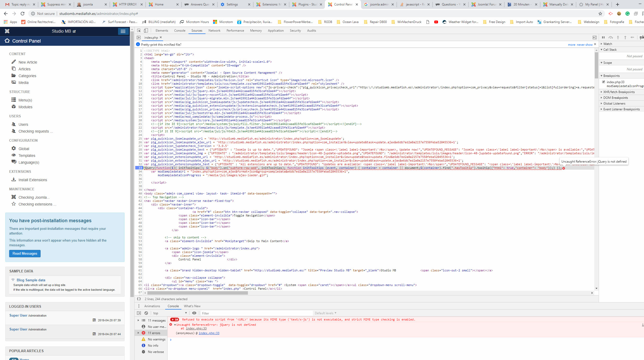Open Modules under Structure
The image size is (644, 360).
pos(25,107)
